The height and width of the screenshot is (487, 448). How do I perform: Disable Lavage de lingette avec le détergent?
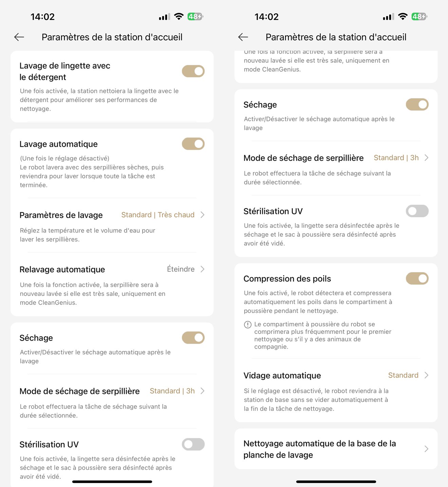pyautogui.click(x=193, y=71)
